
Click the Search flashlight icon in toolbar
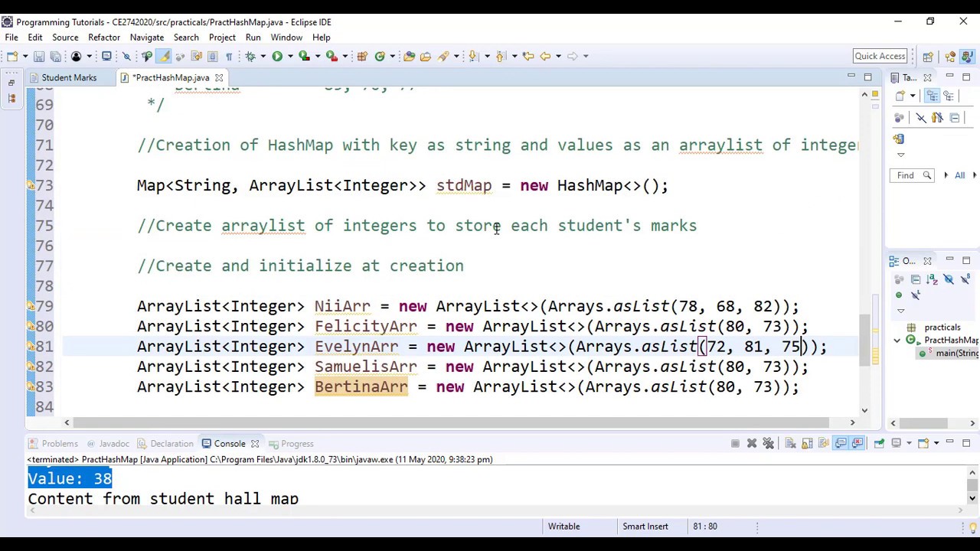443,56
